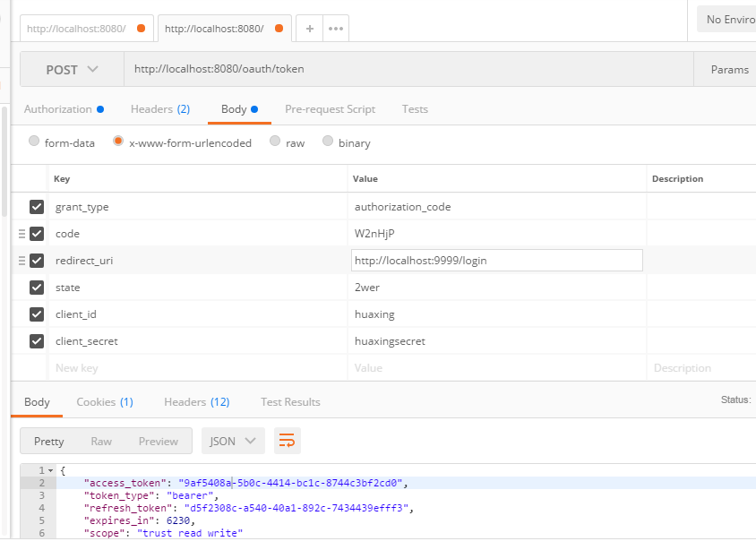
Task: Click the plus icon to add new tab
Action: pos(309,29)
